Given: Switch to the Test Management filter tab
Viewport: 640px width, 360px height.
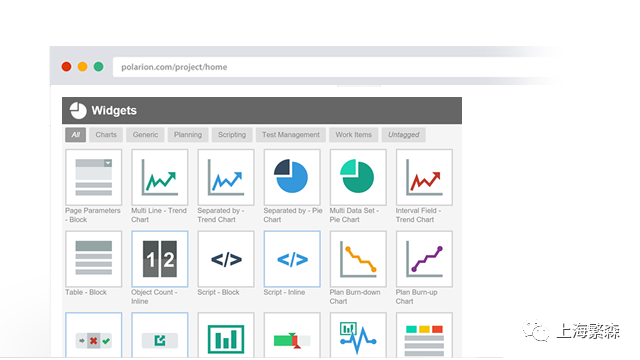Looking at the screenshot, I should (291, 135).
